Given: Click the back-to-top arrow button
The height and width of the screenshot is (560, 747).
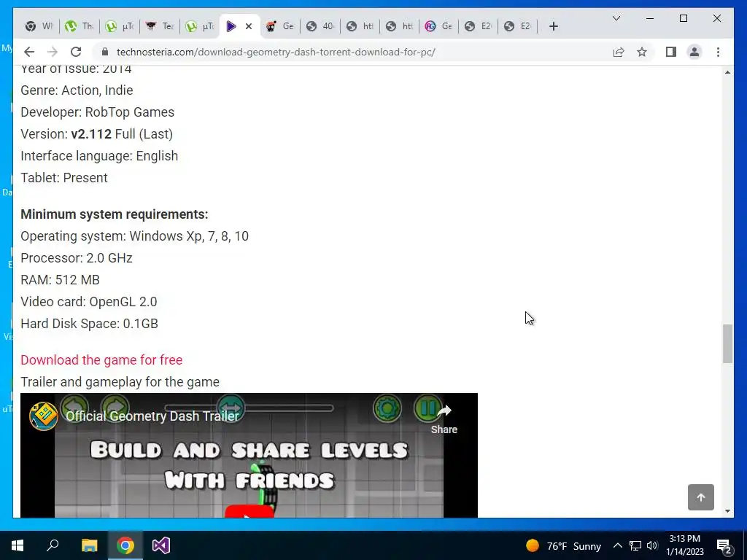Looking at the screenshot, I should pos(701,497).
